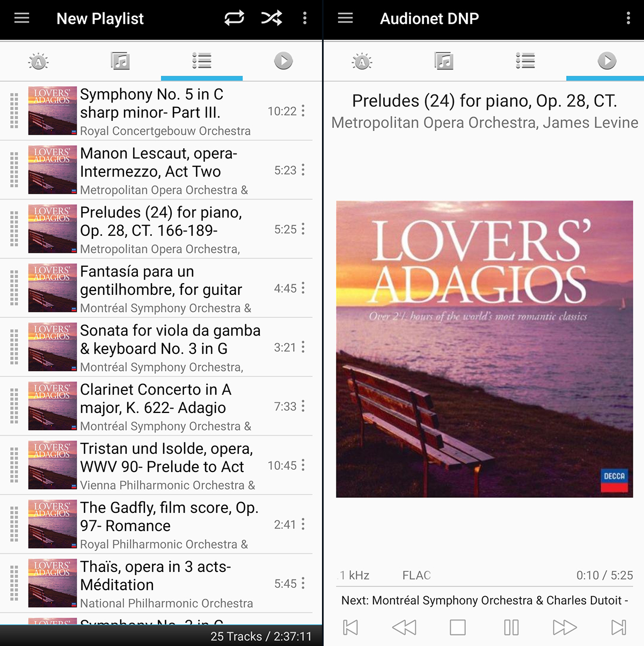
Task: Open options for Manon Lescaut track
Action: click(303, 170)
